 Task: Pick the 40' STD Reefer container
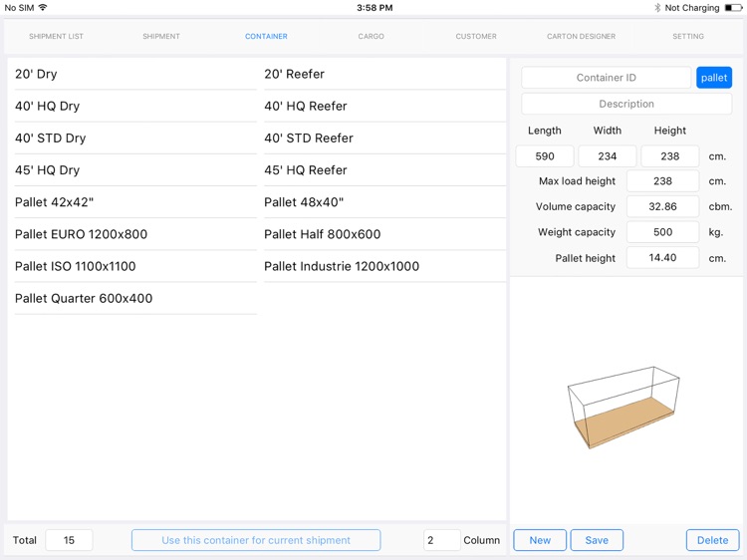point(384,138)
